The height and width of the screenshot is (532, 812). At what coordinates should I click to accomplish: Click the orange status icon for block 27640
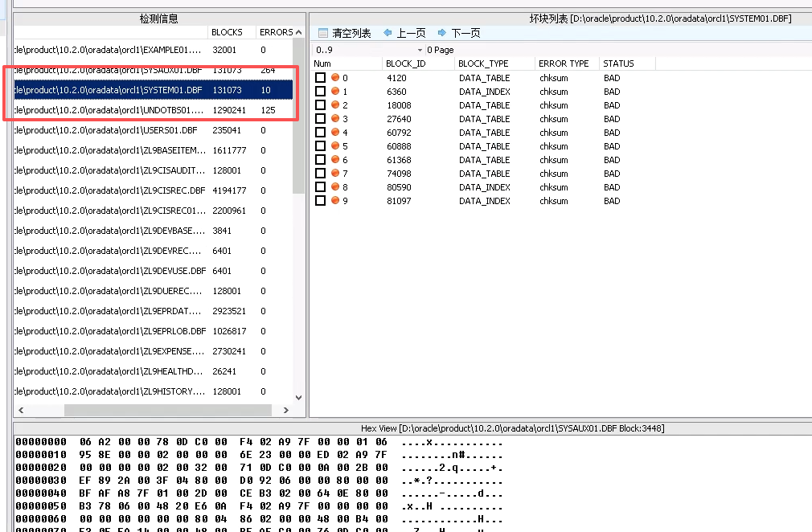click(x=335, y=118)
